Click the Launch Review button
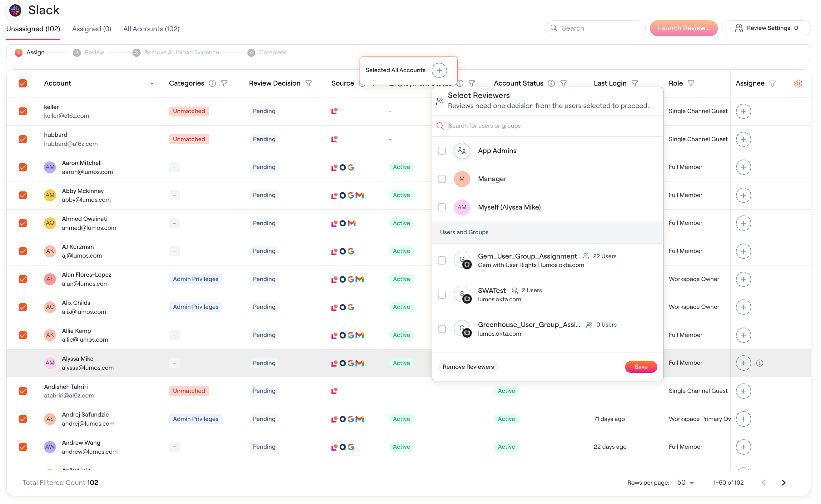The image size is (821, 504). (683, 28)
